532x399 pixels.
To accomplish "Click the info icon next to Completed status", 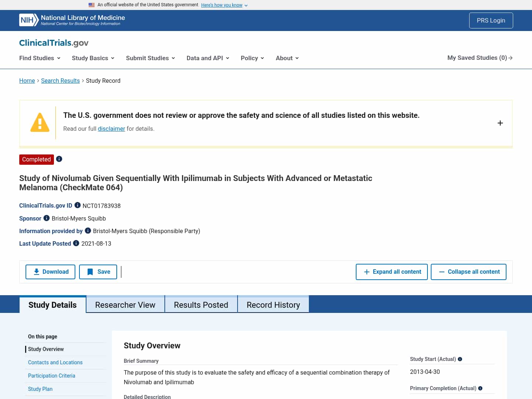I will 59,159.
